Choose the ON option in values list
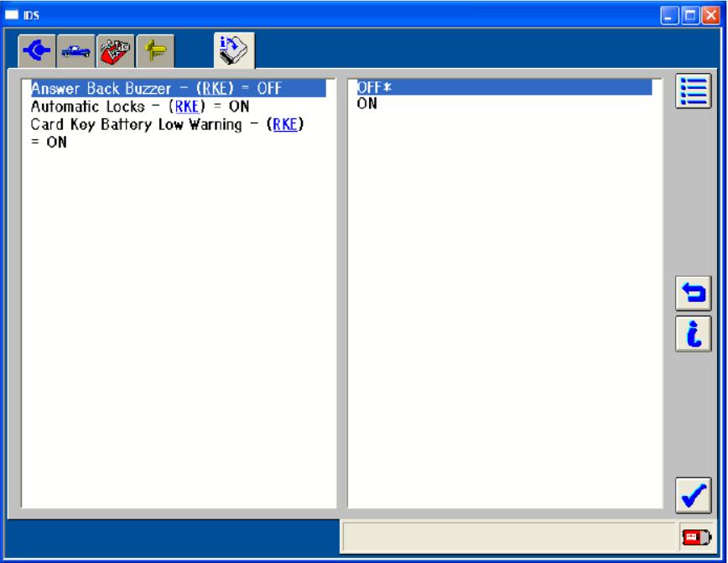 367,104
